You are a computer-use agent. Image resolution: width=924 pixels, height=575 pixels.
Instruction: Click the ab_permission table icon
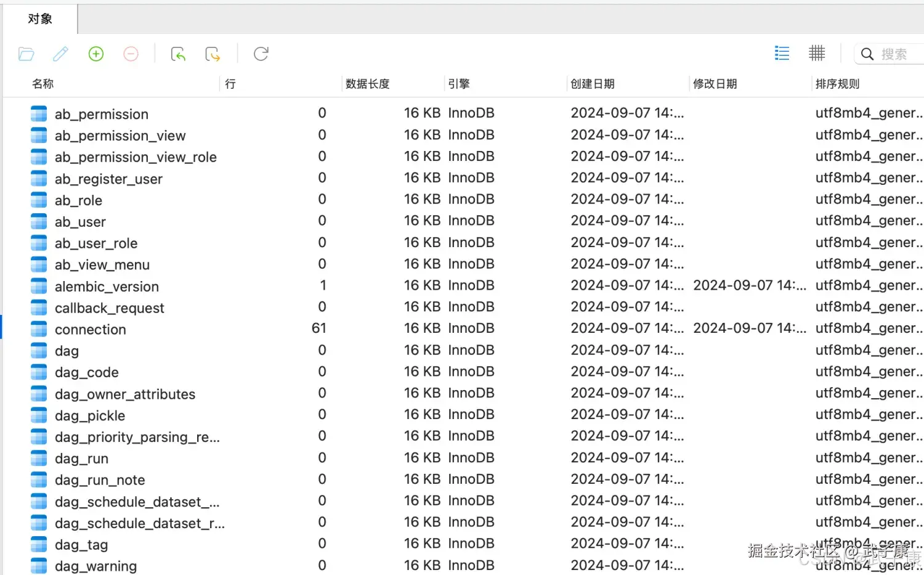(39, 113)
